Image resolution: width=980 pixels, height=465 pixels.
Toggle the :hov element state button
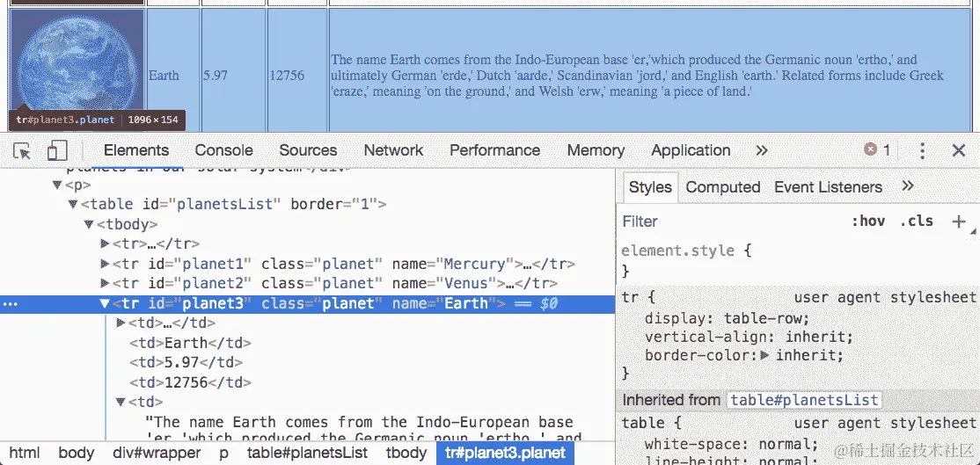[868, 221]
